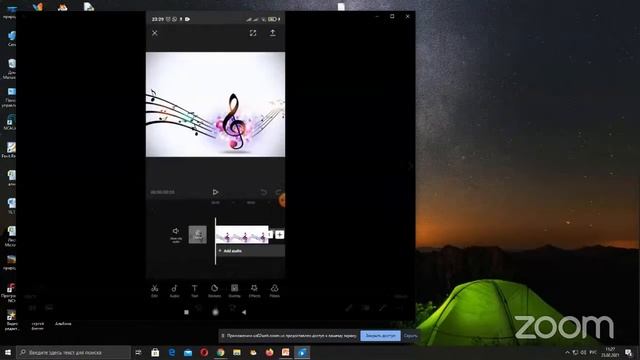Add a new clip with plus button

(280, 234)
